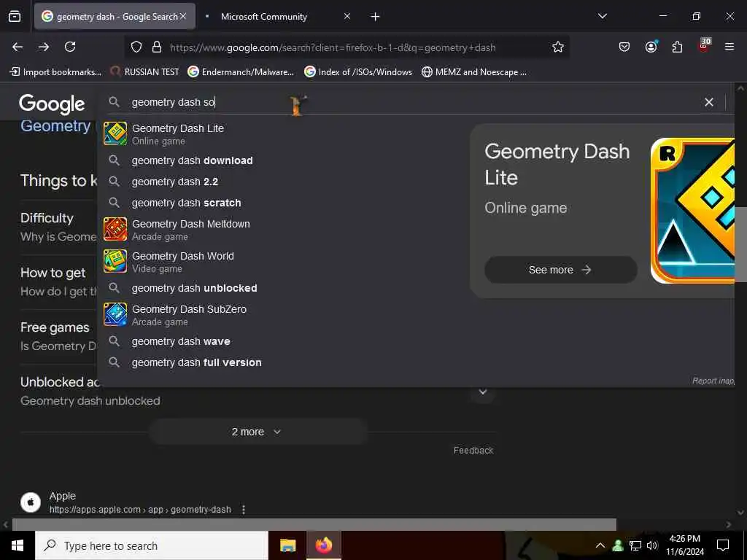Image resolution: width=747 pixels, height=560 pixels.
Task: Click the vertical page scrollbar thumb
Action: [x=740, y=244]
